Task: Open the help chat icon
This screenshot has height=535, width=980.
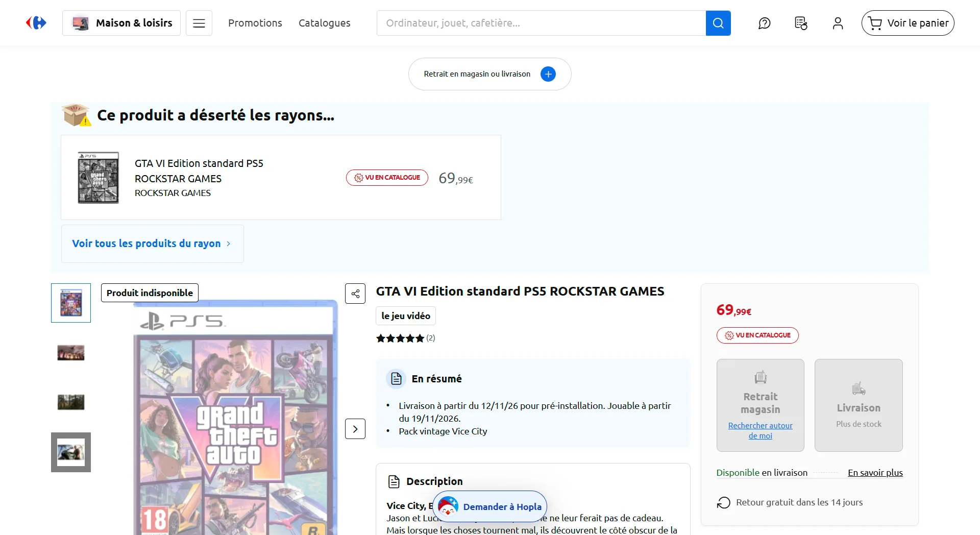Action: point(765,23)
